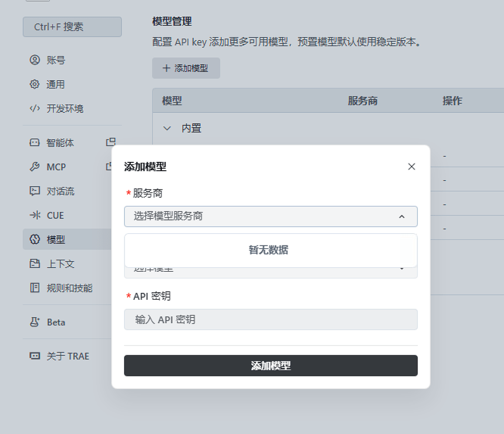
Task: Click the dialog flow (对话流) chat icon
Action: pyautogui.click(x=35, y=191)
